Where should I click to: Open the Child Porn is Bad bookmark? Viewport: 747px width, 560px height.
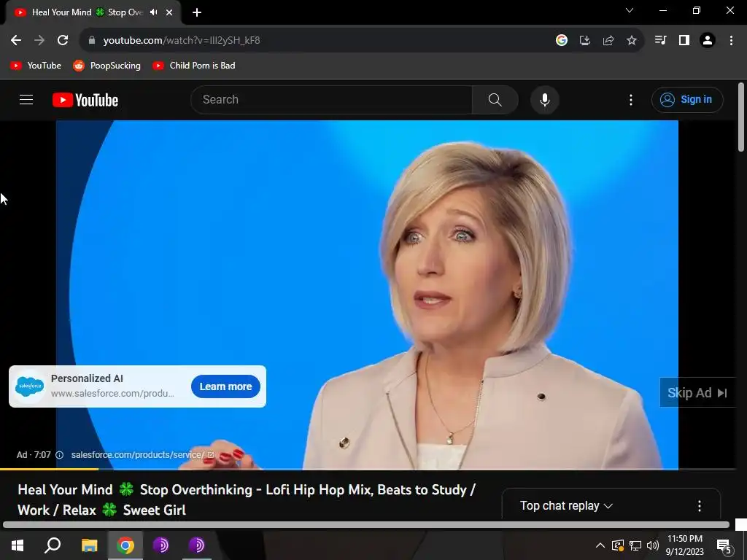[194, 66]
